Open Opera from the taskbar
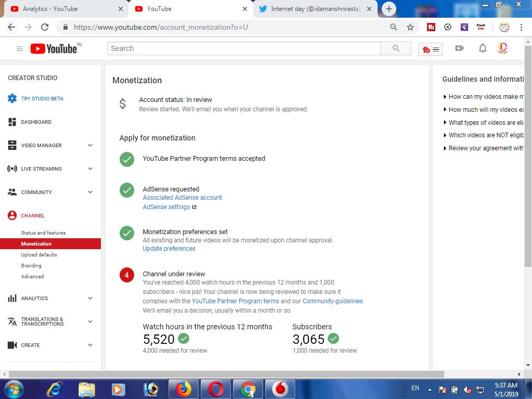532x399 pixels. 215,389
